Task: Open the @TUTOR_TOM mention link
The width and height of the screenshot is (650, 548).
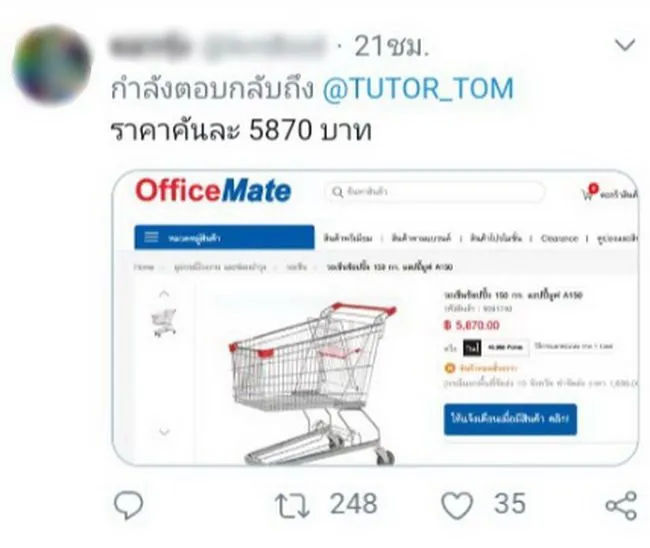Action: point(418,89)
